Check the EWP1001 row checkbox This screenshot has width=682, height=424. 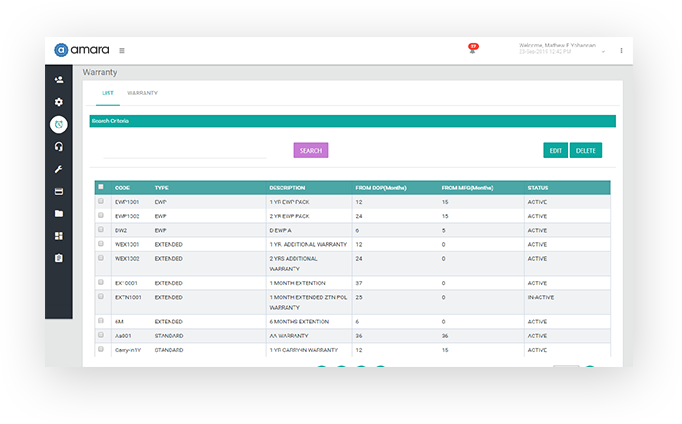click(101, 201)
